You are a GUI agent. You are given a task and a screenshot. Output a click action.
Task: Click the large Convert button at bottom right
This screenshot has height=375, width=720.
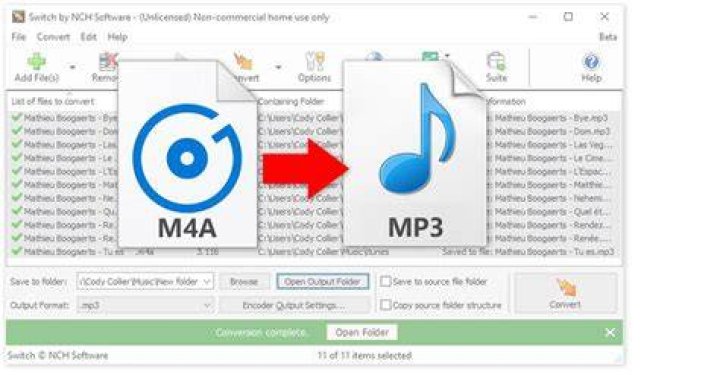coord(565,293)
